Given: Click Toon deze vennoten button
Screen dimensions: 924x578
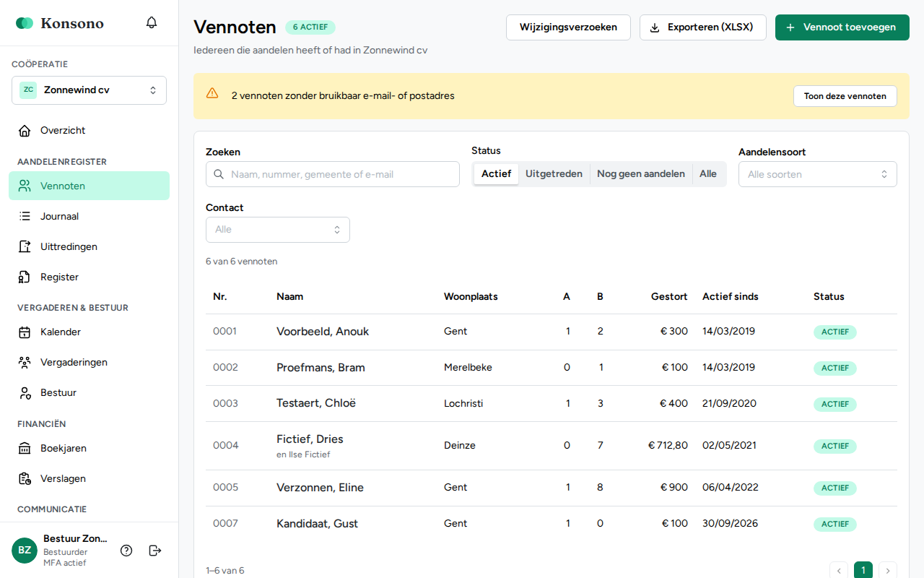Looking at the screenshot, I should pyautogui.click(x=845, y=96).
